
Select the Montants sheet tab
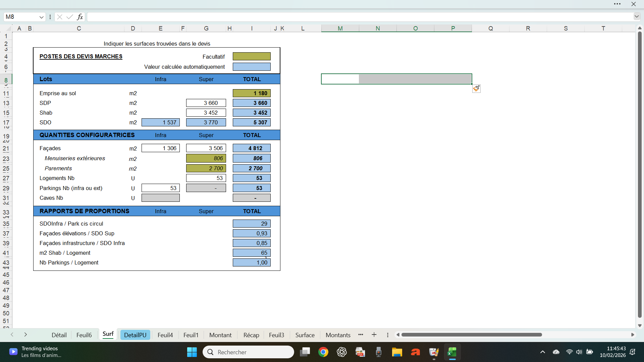[x=338, y=335]
